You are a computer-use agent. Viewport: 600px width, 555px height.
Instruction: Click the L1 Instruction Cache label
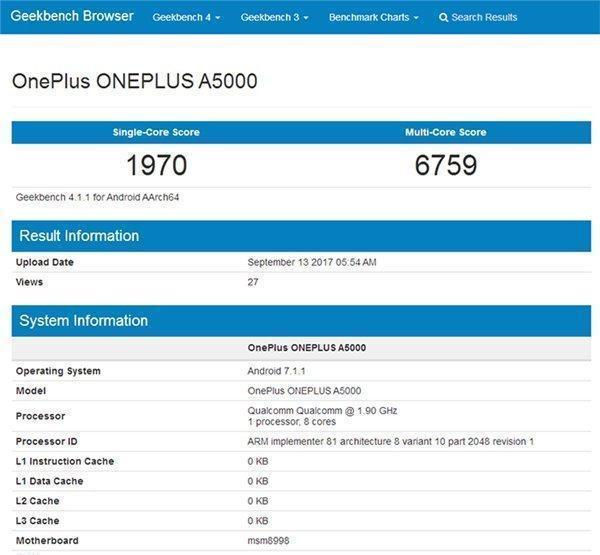(x=65, y=461)
